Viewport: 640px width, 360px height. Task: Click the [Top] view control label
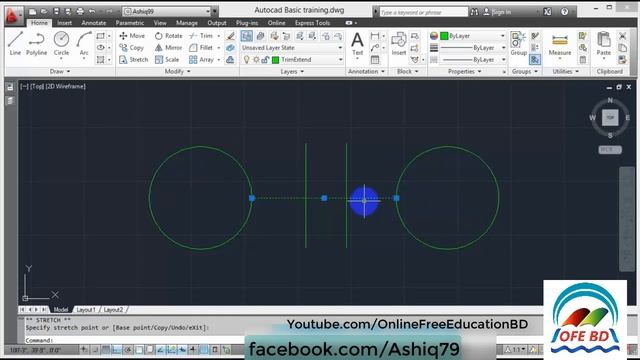(x=37, y=87)
